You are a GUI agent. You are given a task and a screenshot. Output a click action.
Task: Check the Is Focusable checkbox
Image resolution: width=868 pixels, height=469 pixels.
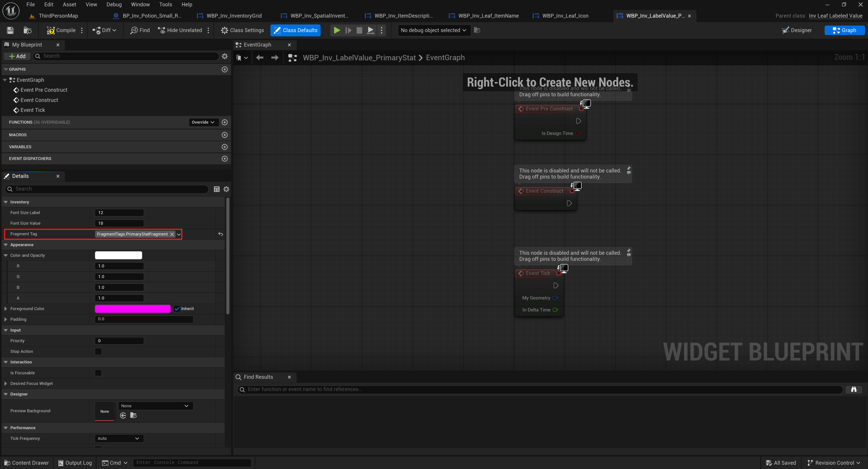tap(98, 373)
